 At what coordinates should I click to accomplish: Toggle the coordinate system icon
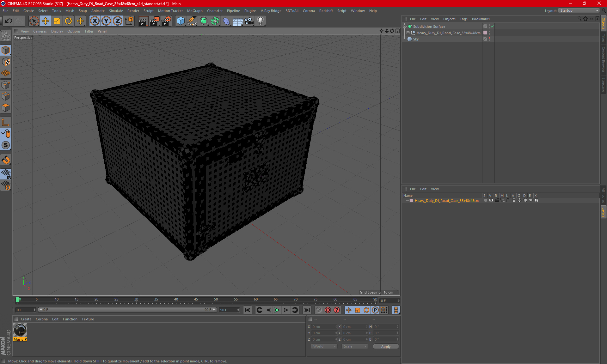click(x=129, y=21)
